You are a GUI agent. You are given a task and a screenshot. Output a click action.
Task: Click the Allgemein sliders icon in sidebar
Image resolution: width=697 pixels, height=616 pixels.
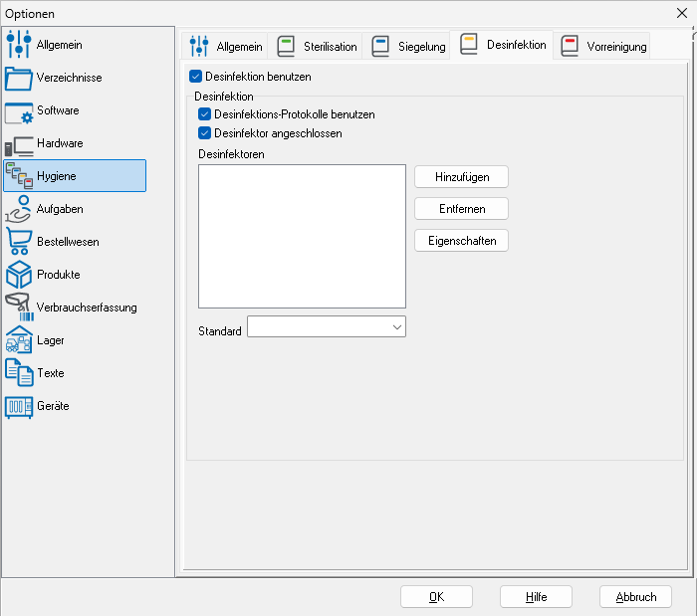point(19,45)
